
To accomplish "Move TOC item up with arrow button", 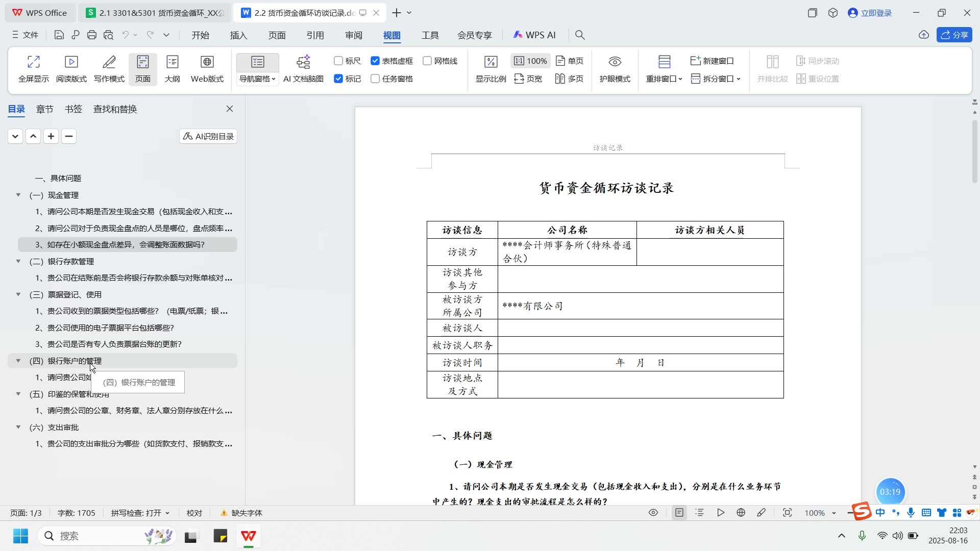I will (33, 136).
